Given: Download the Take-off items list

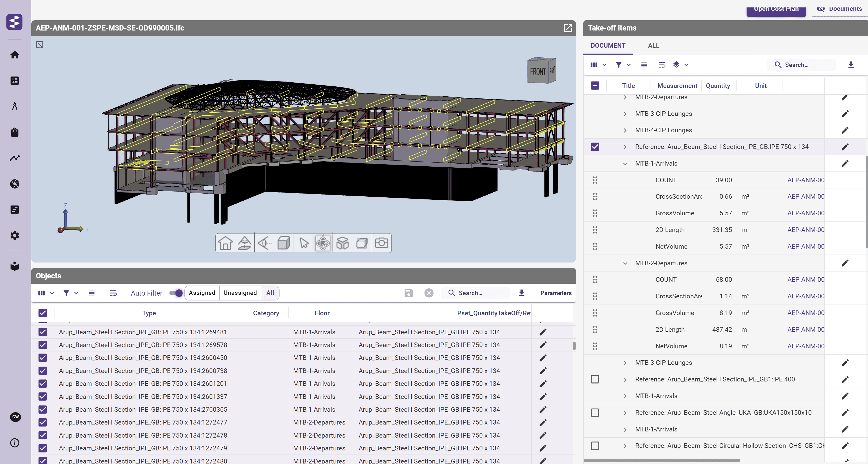Looking at the screenshot, I should [851, 65].
